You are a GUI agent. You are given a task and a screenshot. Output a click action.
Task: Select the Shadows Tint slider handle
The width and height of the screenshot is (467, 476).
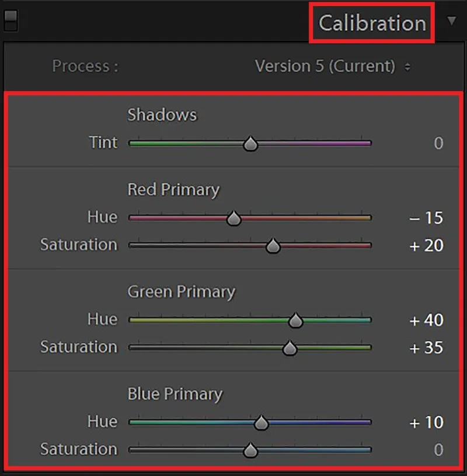250,143
